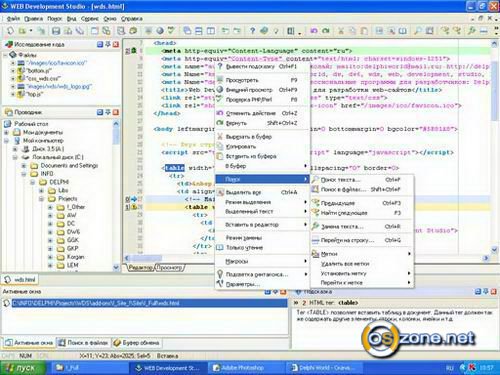Screen dimensions: 500x375
Task: Switch to the Редактор tab
Action: (141, 268)
